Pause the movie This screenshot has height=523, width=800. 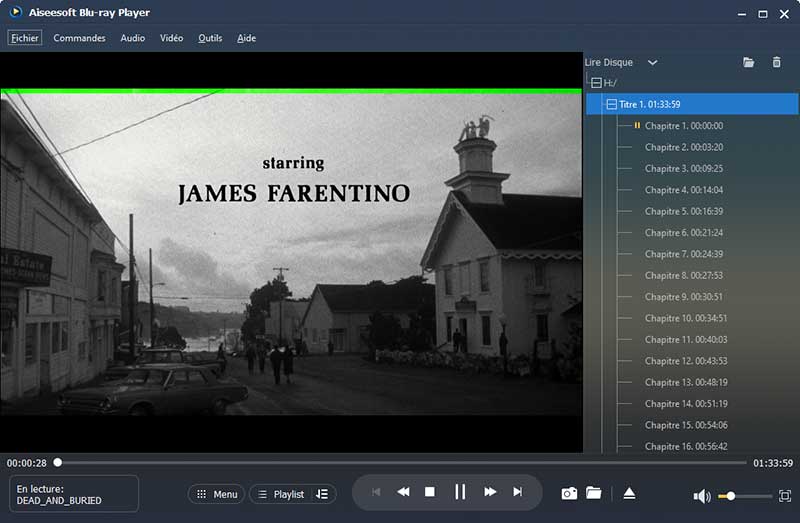click(460, 492)
